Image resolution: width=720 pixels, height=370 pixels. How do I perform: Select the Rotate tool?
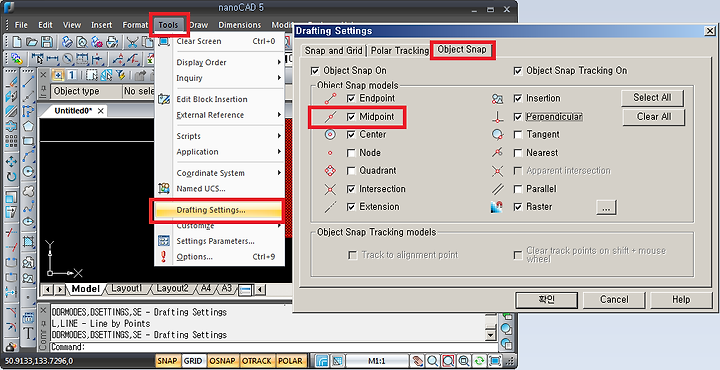(11, 176)
